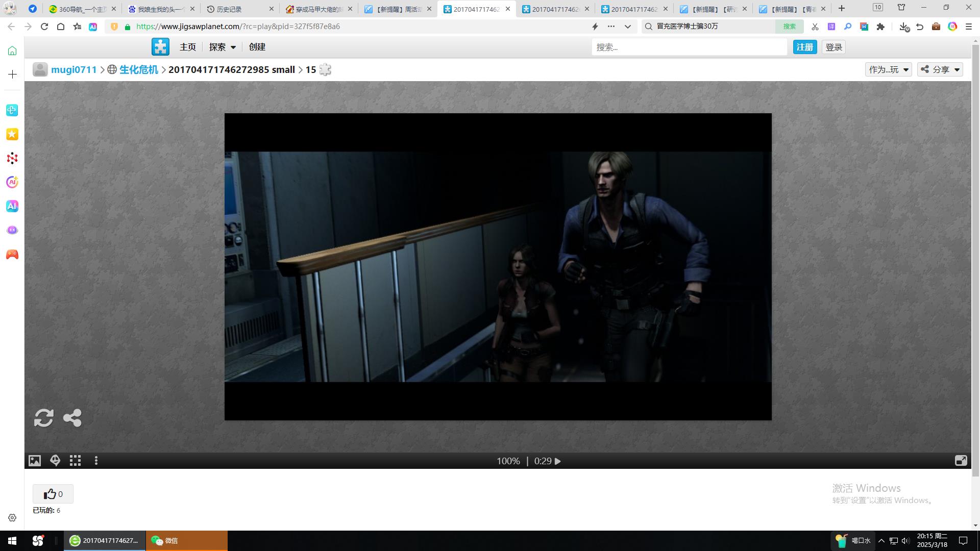The height and width of the screenshot is (551, 980).
Task: Click the green 搜索 button in browser search
Action: [789, 27]
